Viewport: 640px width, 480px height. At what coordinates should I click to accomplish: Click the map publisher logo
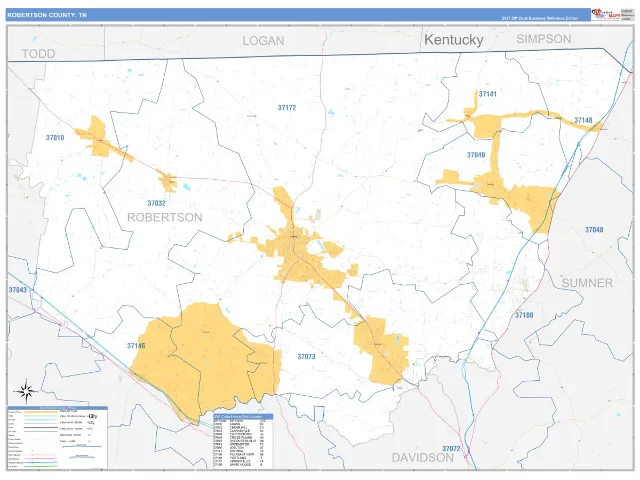click(606, 14)
